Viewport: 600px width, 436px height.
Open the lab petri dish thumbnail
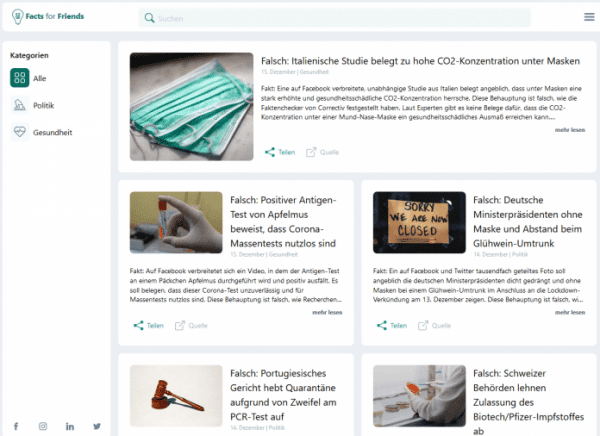(x=419, y=396)
